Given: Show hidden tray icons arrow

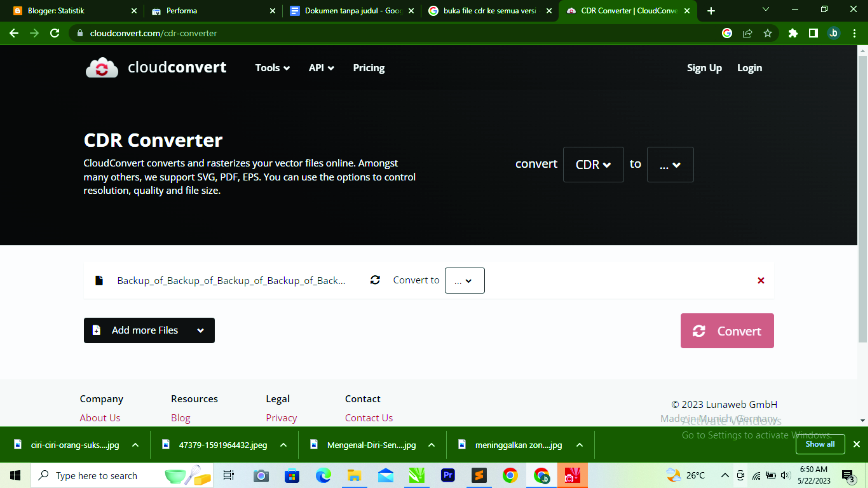Looking at the screenshot, I should click(x=725, y=475).
